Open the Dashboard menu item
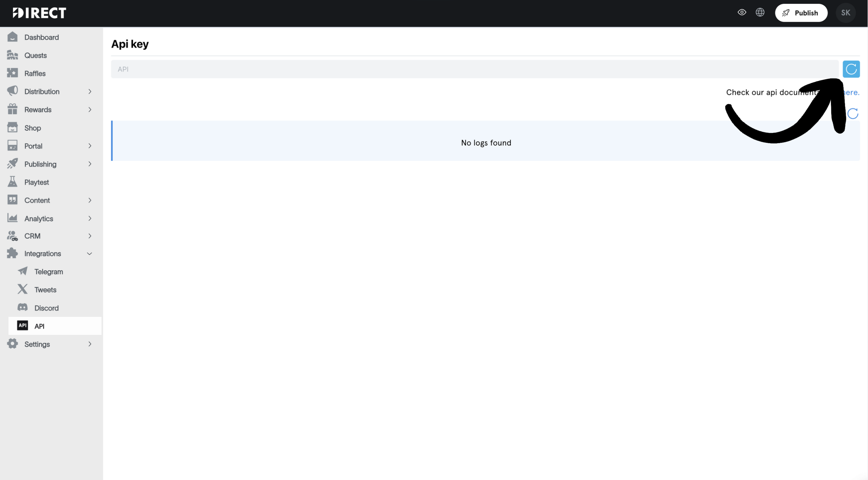Image resolution: width=868 pixels, height=480 pixels. 41,37
